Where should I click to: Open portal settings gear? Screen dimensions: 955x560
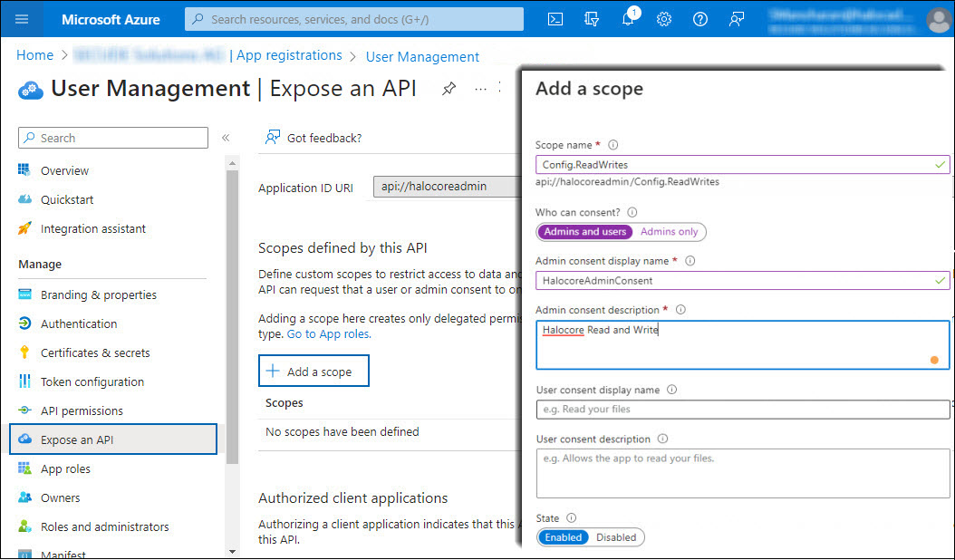pos(664,19)
